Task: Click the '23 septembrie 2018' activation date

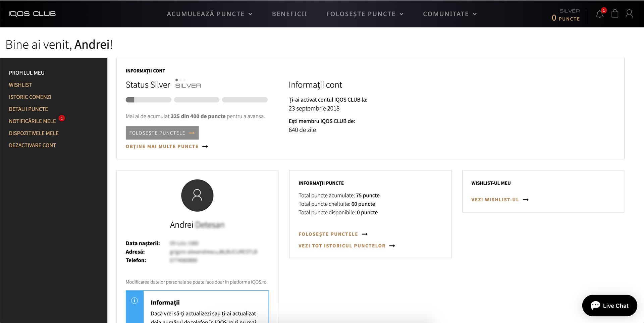Action: [x=314, y=108]
